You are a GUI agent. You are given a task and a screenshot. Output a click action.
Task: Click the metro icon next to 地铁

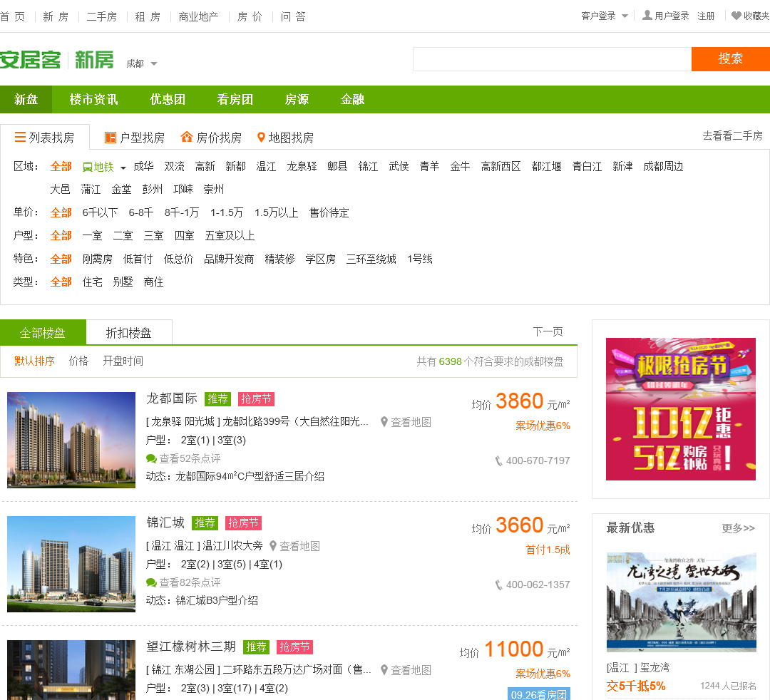point(88,167)
